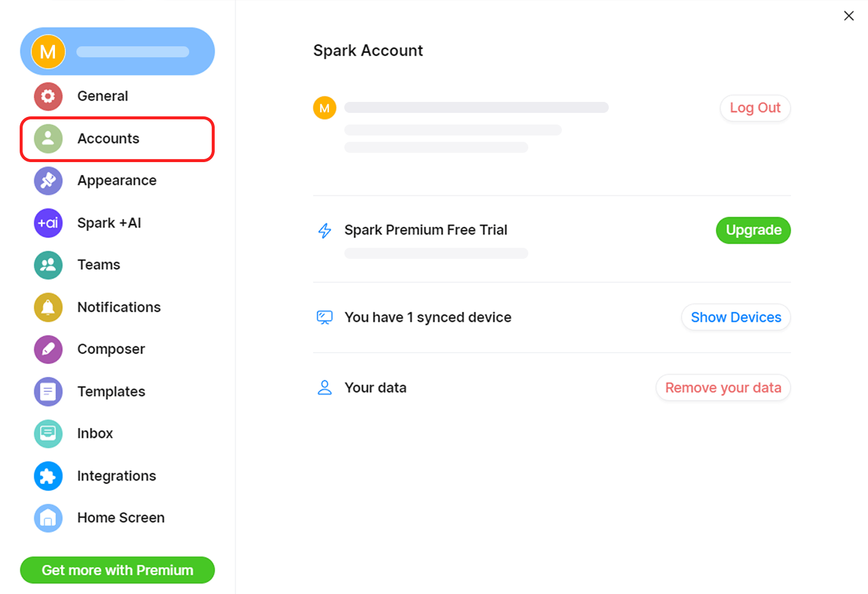Select the Accounts person icon

click(48, 139)
